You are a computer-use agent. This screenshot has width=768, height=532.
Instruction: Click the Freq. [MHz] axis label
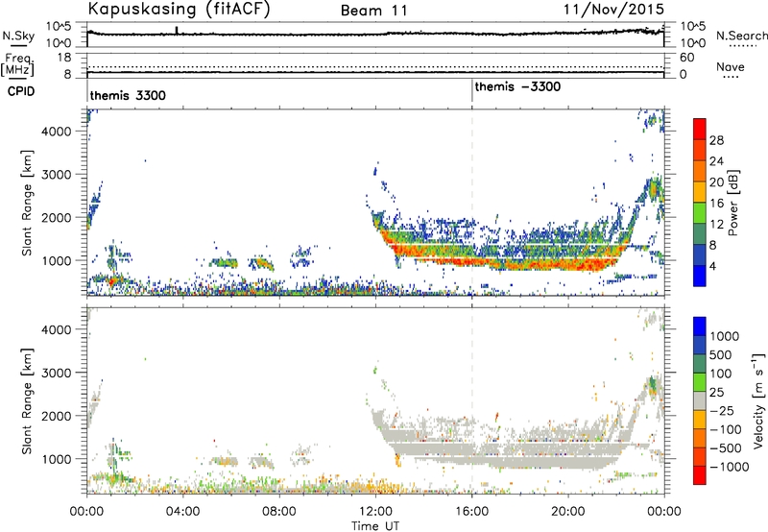17,65
